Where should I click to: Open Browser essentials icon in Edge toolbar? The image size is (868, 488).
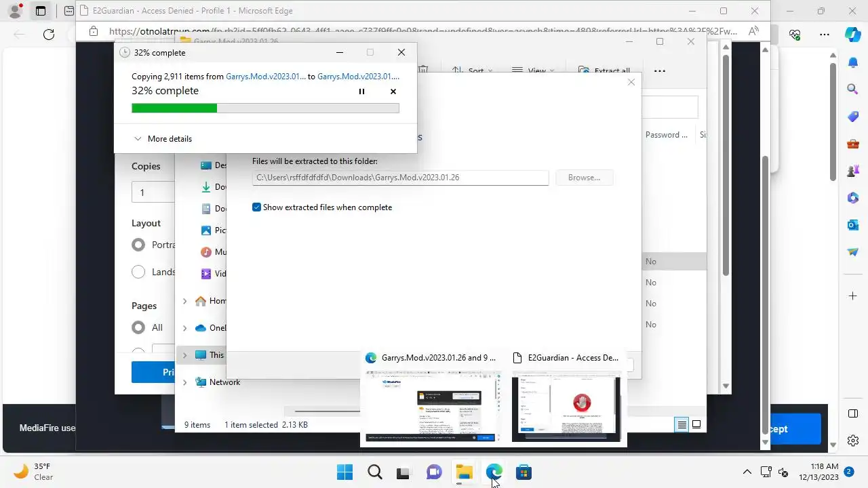795,35
